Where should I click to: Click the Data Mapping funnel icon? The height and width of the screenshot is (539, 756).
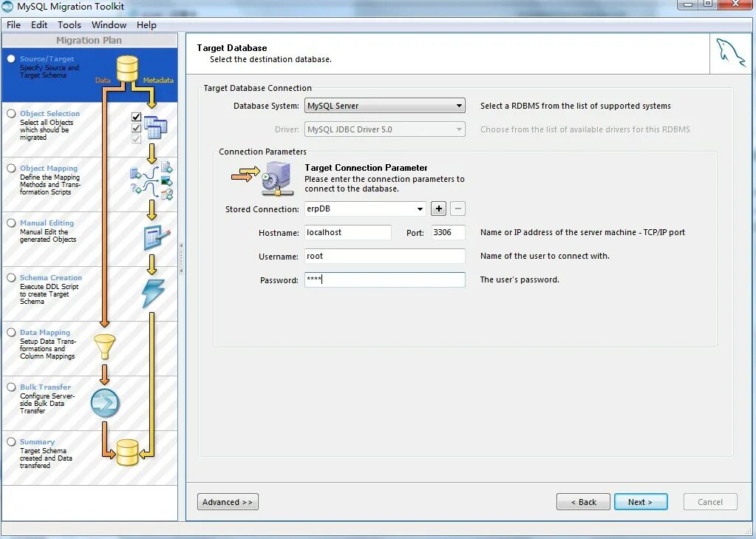point(105,347)
